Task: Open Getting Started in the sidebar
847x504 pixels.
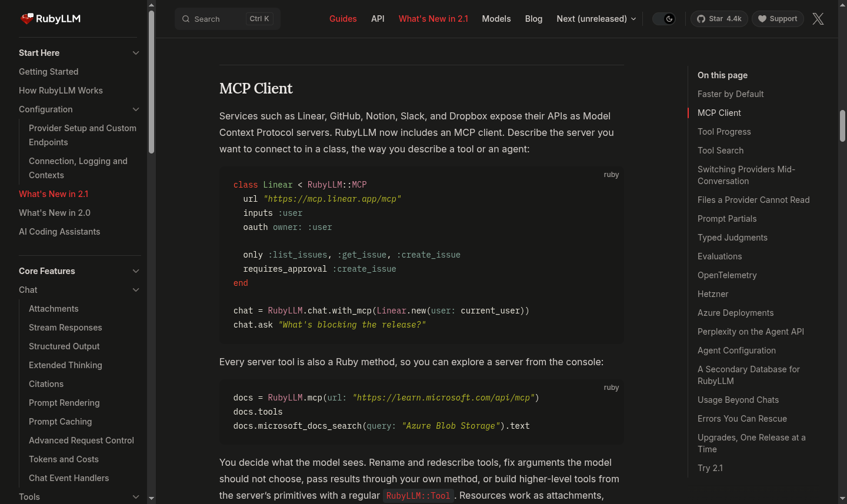Action: [49, 72]
